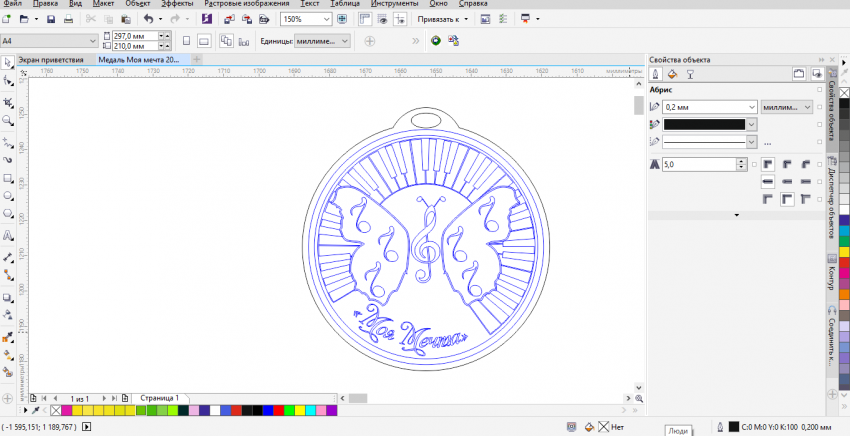Select the Ellipse tool
Image resolution: width=850 pixels, height=436 pixels.
point(8,197)
